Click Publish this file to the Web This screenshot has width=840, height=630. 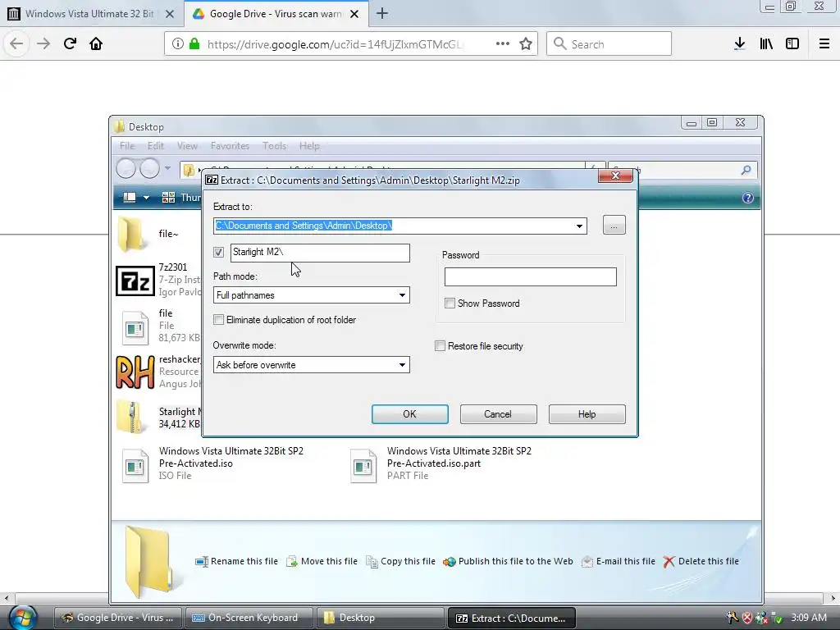pyautogui.click(x=508, y=561)
